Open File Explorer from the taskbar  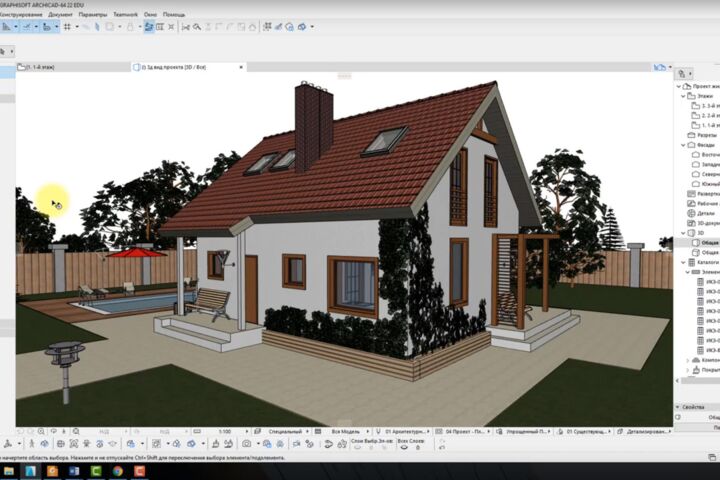(9, 471)
